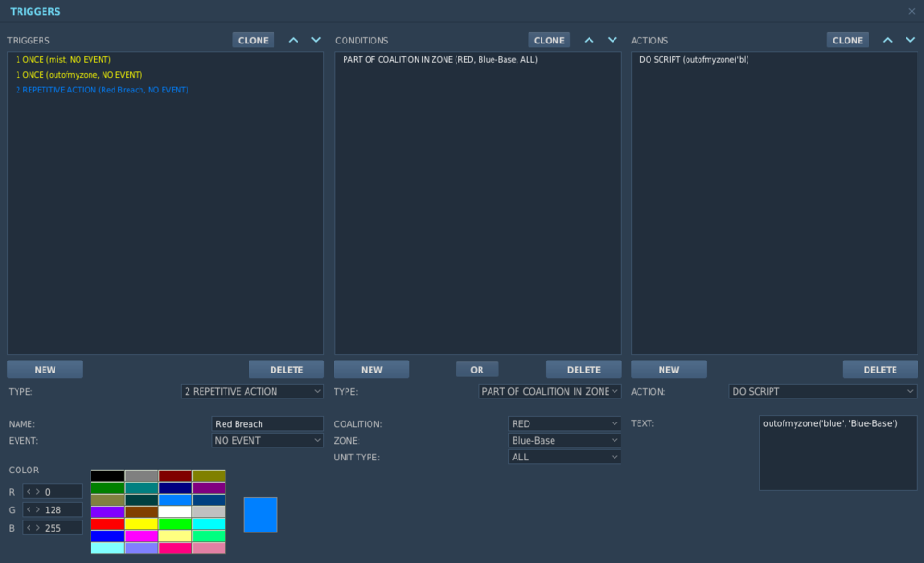This screenshot has width=924, height=563.
Task: Delete the selected action
Action: 880,370
